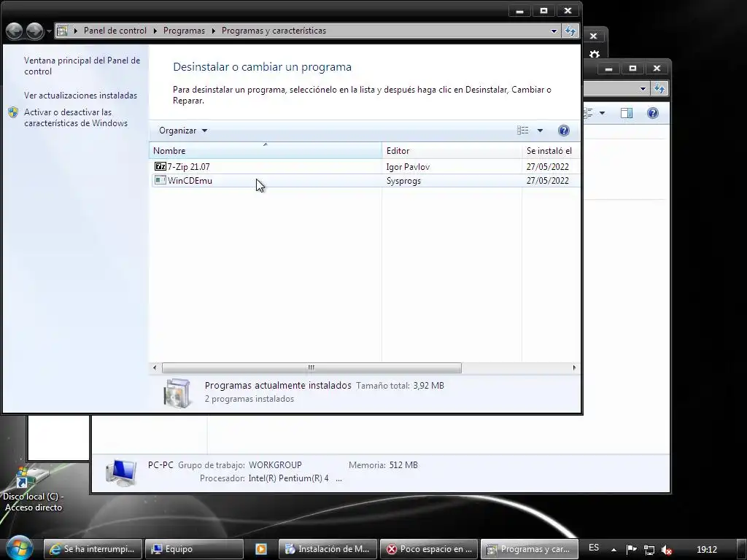
Task: Open Help icon in the Equipo window
Action: coord(653,113)
